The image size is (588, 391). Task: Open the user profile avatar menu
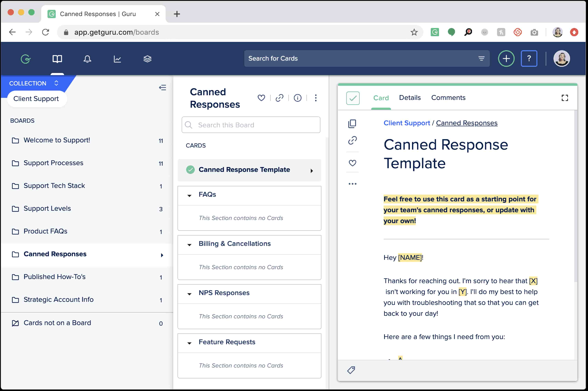(x=561, y=59)
